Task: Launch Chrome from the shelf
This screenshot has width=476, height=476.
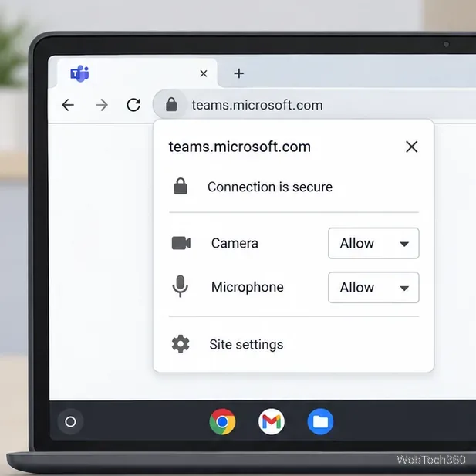Action: (222, 422)
